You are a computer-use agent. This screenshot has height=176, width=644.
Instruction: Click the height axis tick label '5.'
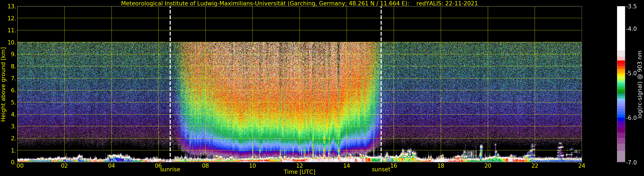click(x=13, y=103)
